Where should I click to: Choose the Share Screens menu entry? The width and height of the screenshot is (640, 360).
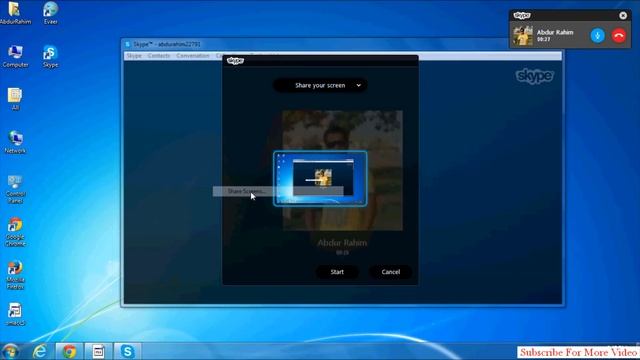coord(278,191)
